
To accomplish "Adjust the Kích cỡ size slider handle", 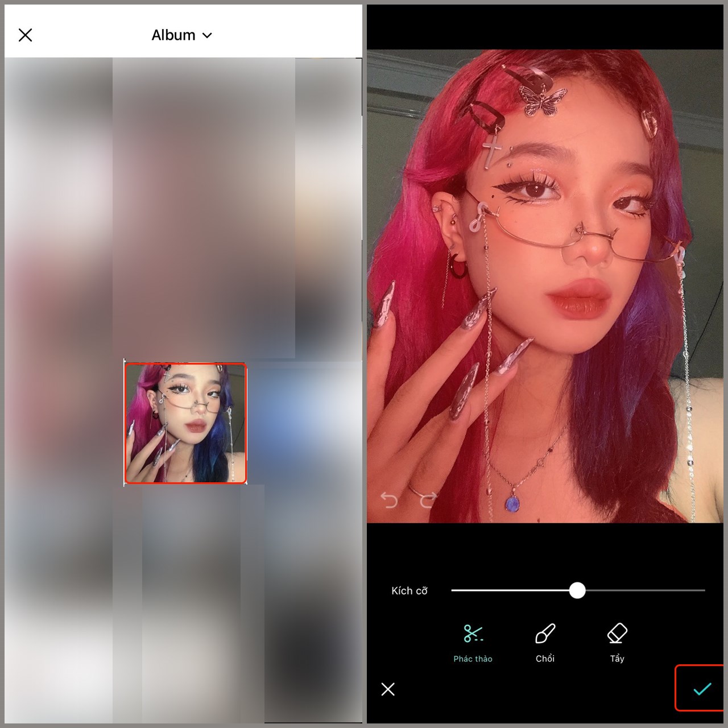I will [577, 590].
